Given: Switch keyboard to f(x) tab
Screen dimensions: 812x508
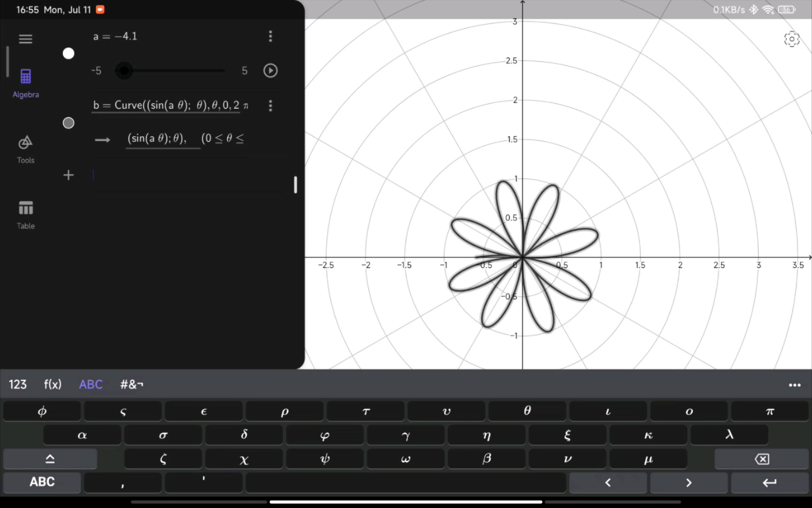Looking at the screenshot, I should click(53, 384).
